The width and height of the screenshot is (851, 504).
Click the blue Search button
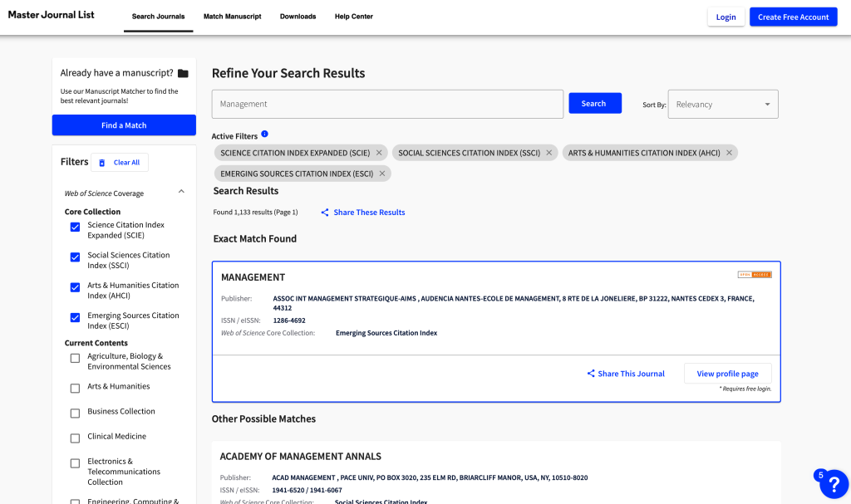click(595, 103)
